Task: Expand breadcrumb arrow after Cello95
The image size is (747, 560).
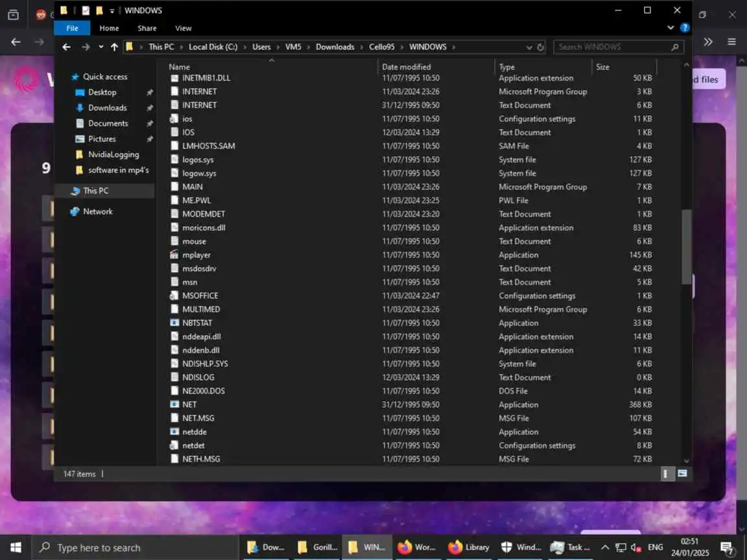Action: pos(402,47)
